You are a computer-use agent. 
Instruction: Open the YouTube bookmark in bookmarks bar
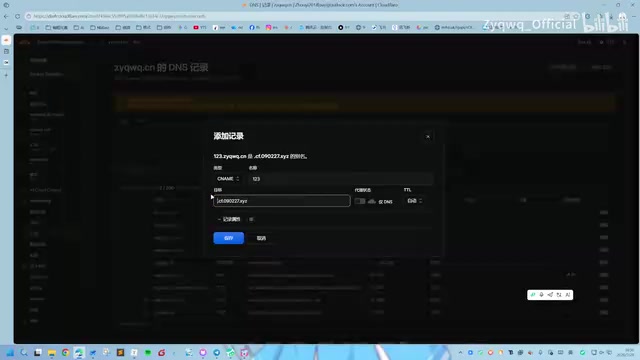click(200, 27)
